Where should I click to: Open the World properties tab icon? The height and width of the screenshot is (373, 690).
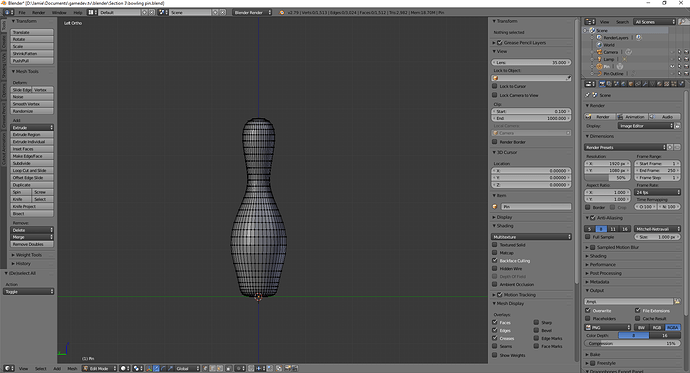623,84
